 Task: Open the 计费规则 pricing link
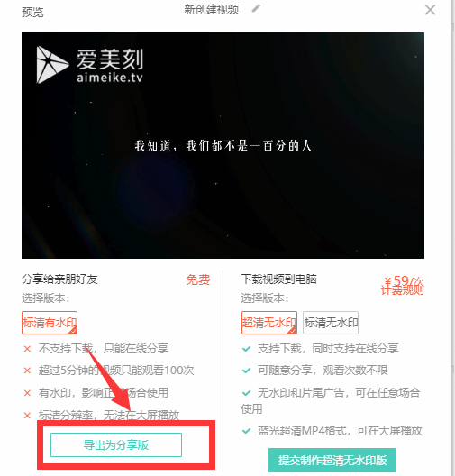pos(402,290)
